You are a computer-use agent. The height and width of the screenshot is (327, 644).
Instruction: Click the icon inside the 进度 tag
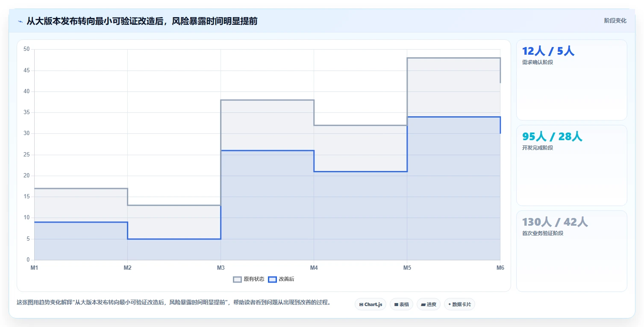coord(423,305)
